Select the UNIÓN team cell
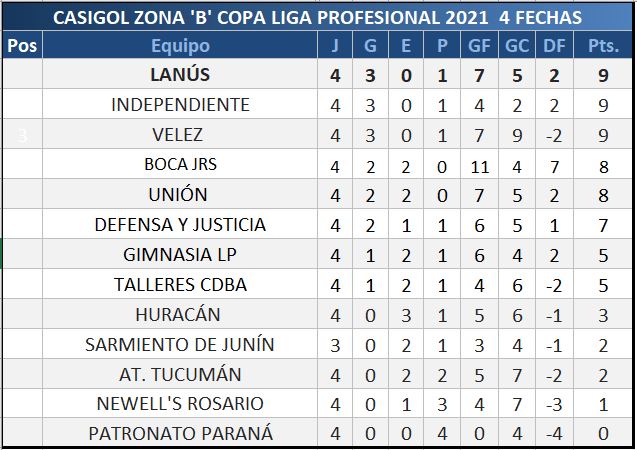The width and height of the screenshot is (637, 450). pyautogui.click(x=181, y=195)
